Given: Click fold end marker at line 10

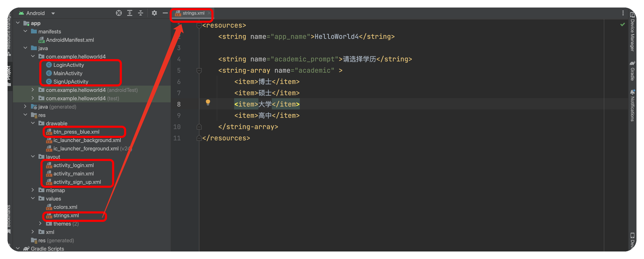Looking at the screenshot, I should pyautogui.click(x=199, y=127).
